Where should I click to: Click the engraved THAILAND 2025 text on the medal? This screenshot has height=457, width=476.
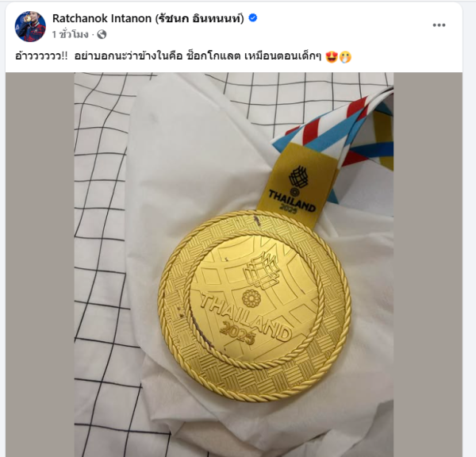click(x=245, y=321)
